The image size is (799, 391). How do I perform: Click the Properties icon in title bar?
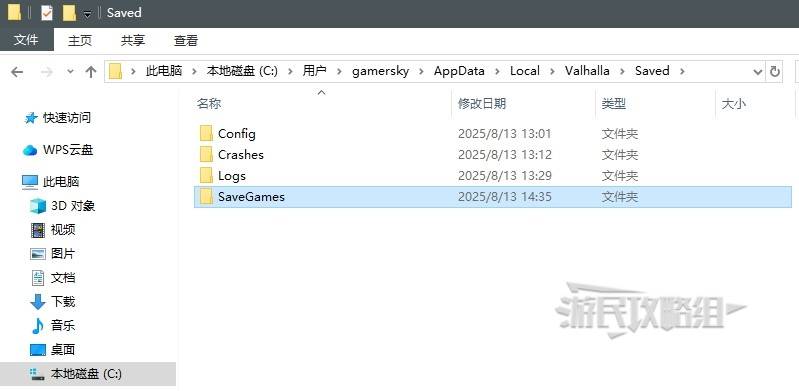[46, 13]
